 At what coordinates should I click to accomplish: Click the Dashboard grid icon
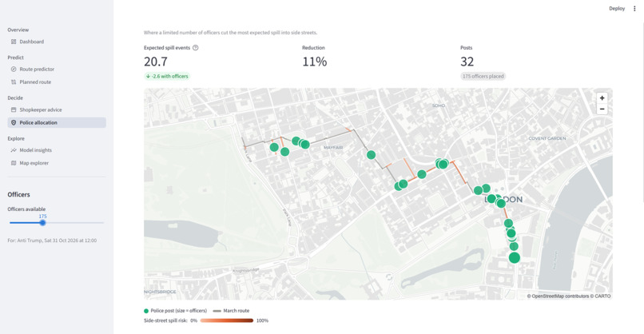click(14, 42)
